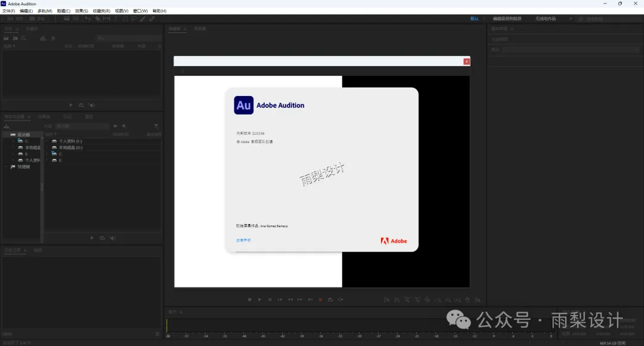The image size is (644, 346).
Task: Open the 编辑(E) menu
Action: coord(26,11)
